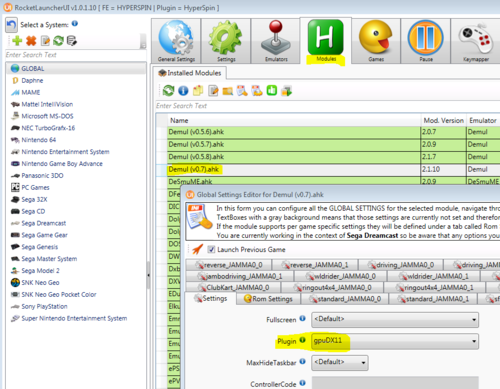Open the ClubKart_JAMMA0_0 tab
Image resolution: width=500 pixels, height=389 pixels.
click(233, 287)
